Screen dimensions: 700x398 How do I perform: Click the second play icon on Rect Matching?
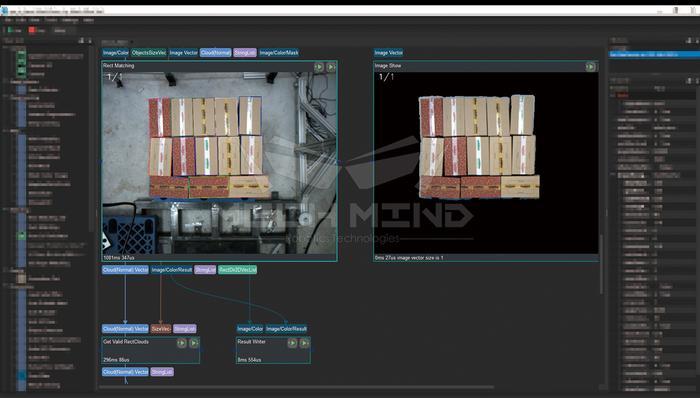pyautogui.click(x=331, y=67)
